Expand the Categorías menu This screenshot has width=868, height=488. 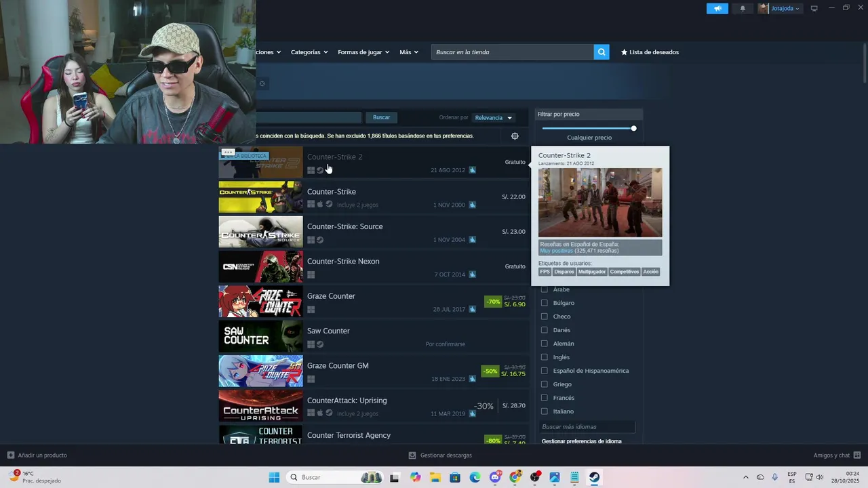[309, 52]
